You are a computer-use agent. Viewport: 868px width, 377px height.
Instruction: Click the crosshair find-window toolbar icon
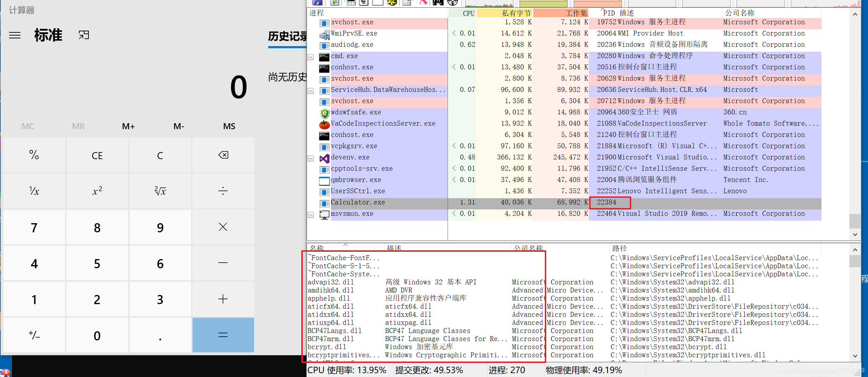tap(453, 2)
